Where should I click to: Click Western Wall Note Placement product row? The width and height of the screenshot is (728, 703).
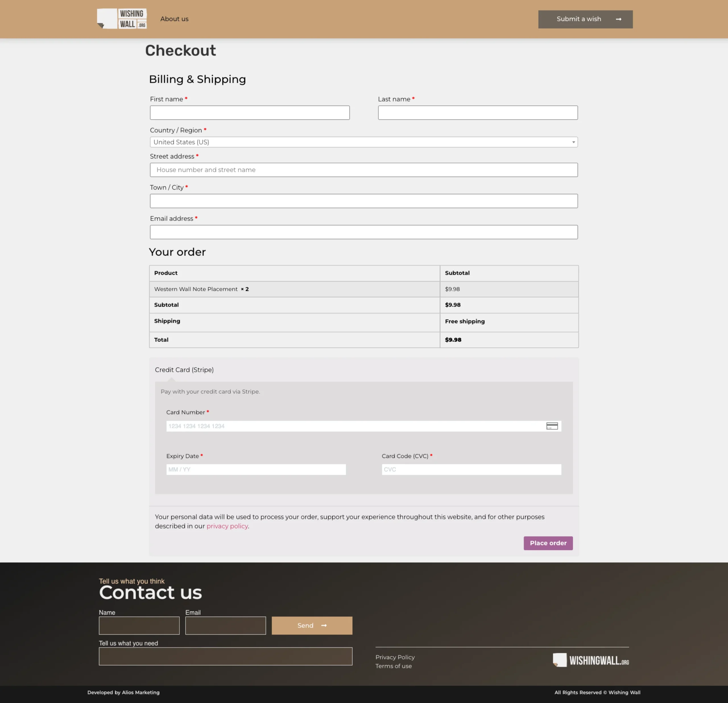[364, 289]
